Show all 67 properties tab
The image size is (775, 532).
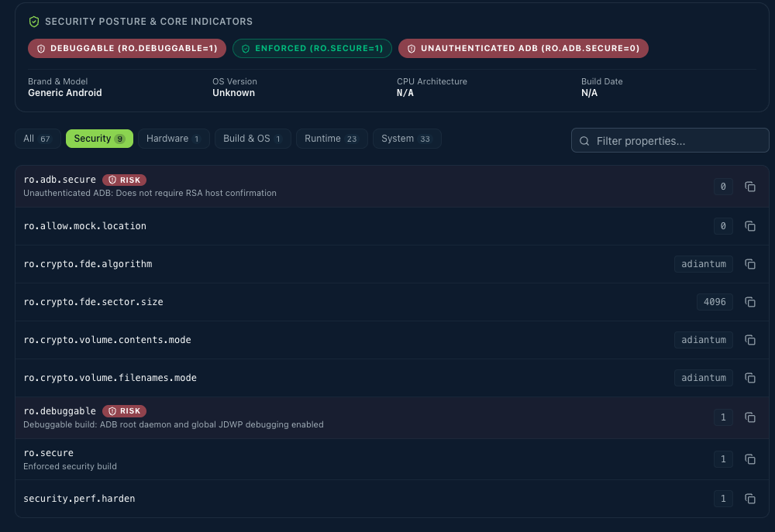pyautogui.click(x=37, y=139)
